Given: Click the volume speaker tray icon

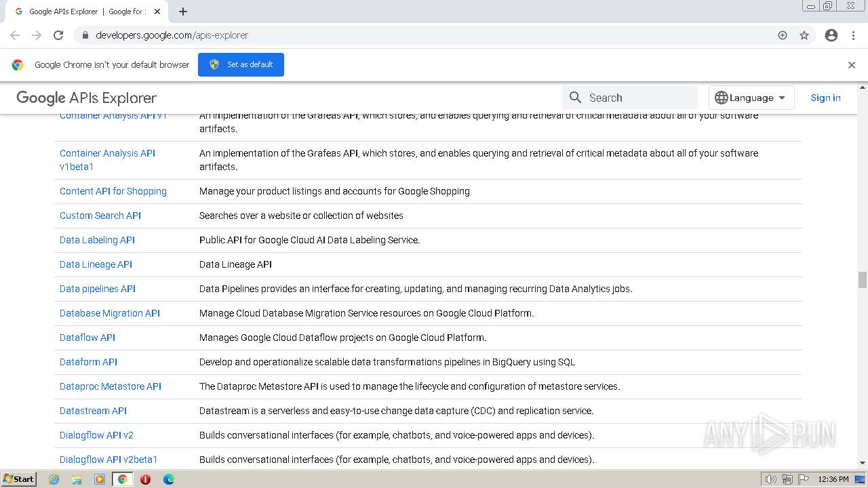Looking at the screenshot, I should (x=770, y=479).
